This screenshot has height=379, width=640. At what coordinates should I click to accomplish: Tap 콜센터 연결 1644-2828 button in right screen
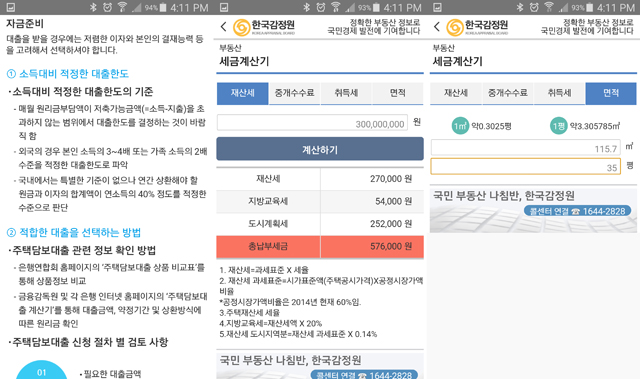(x=577, y=211)
